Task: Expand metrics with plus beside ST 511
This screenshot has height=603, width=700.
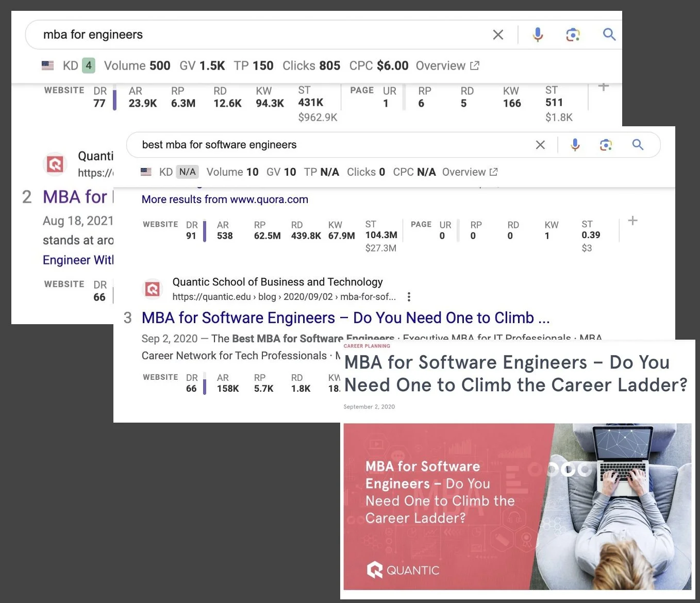Action: 604,86
